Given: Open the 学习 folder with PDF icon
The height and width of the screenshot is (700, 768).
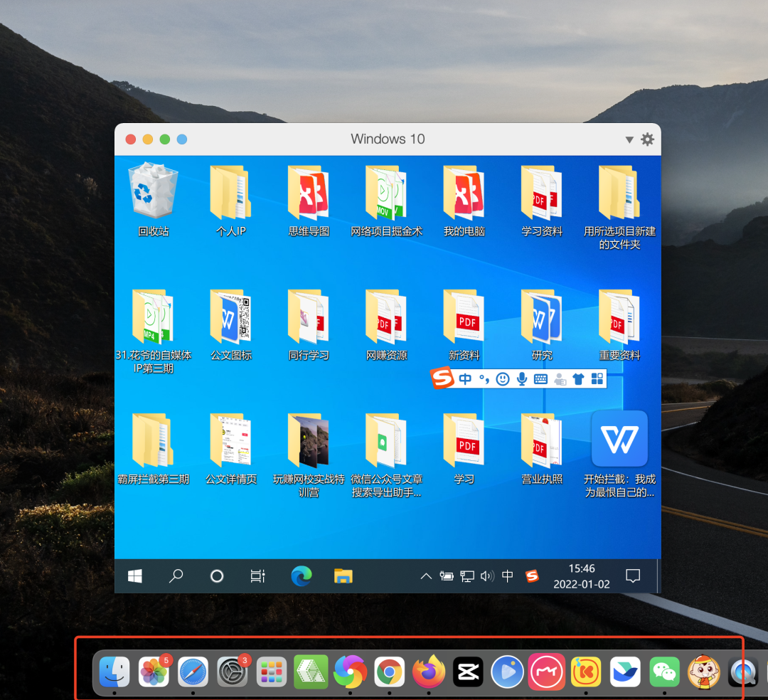Looking at the screenshot, I should pos(464,448).
